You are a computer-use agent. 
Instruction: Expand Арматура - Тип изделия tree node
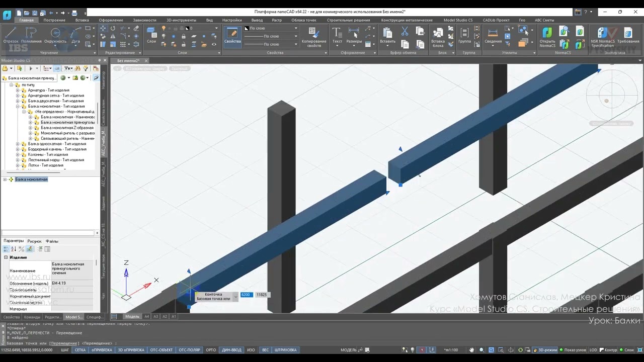click(18, 90)
